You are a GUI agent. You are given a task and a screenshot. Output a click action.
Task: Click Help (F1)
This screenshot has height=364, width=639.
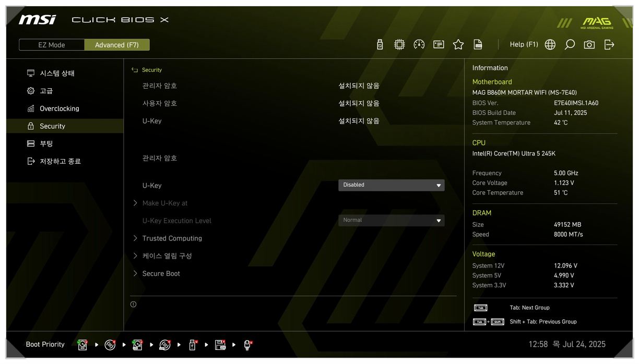coord(524,45)
